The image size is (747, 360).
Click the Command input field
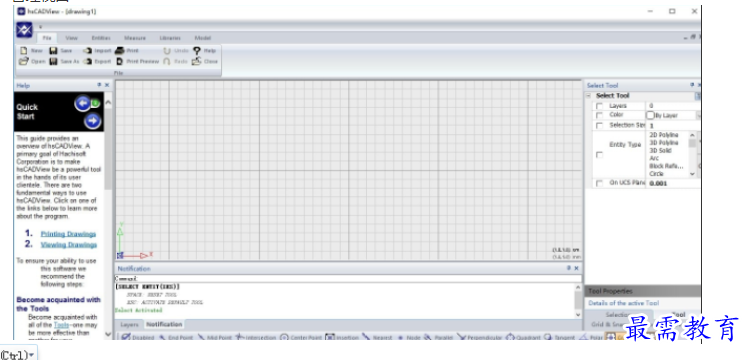point(348,279)
